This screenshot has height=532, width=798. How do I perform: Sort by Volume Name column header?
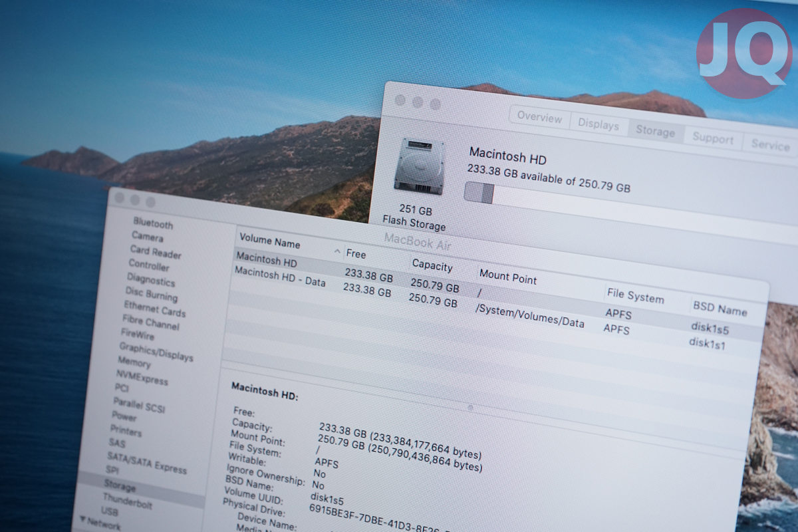click(269, 241)
